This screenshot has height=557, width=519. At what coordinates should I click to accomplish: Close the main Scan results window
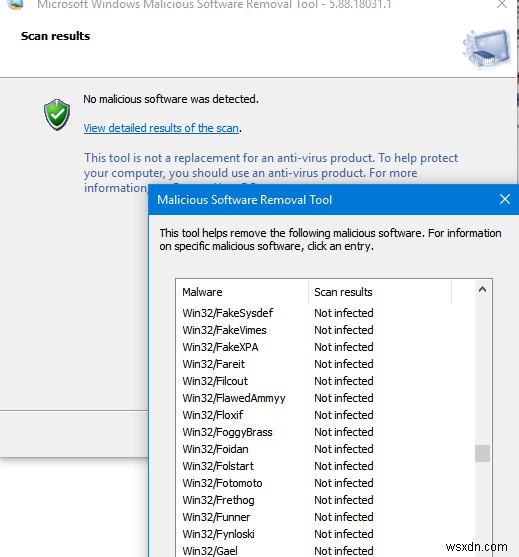(x=502, y=5)
